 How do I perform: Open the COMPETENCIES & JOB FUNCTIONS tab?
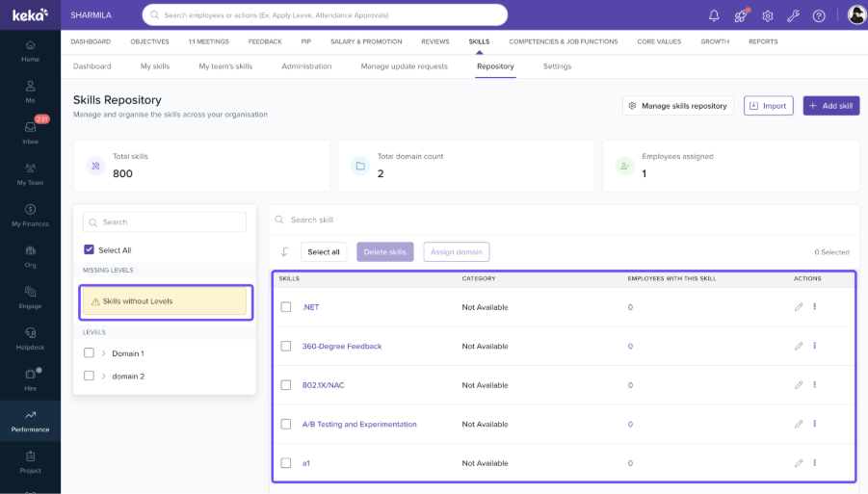tap(563, 41)
